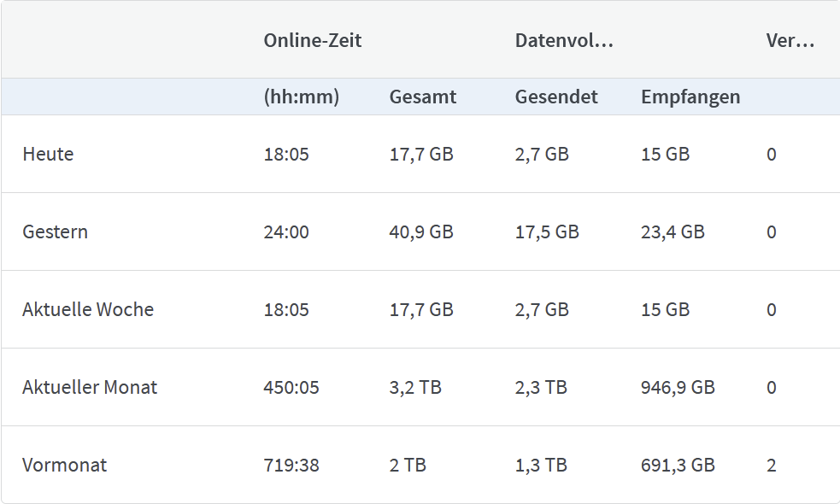Click the 691,3 GB cell in Vormonat
The width and height of the screenshot is (840, 504).
[x=678, y=466]
